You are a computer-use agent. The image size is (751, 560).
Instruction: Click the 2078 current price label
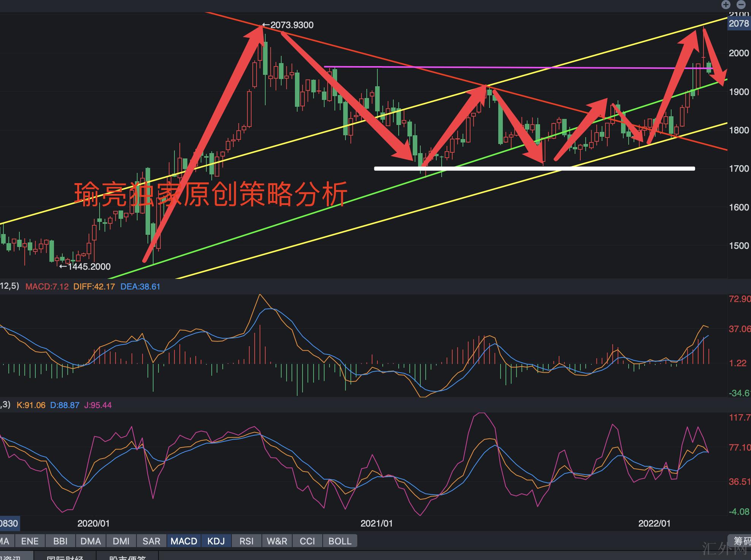tap(738, 24)
